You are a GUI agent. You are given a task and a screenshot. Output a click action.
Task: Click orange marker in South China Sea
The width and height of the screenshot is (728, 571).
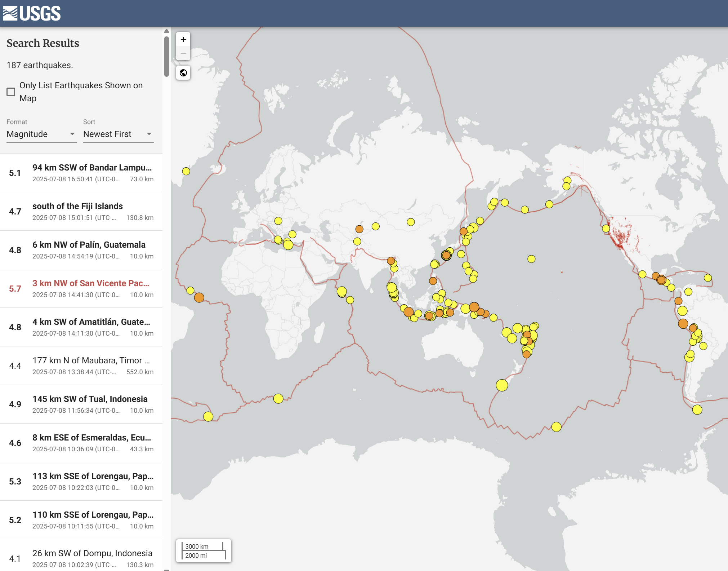[433, 281]
